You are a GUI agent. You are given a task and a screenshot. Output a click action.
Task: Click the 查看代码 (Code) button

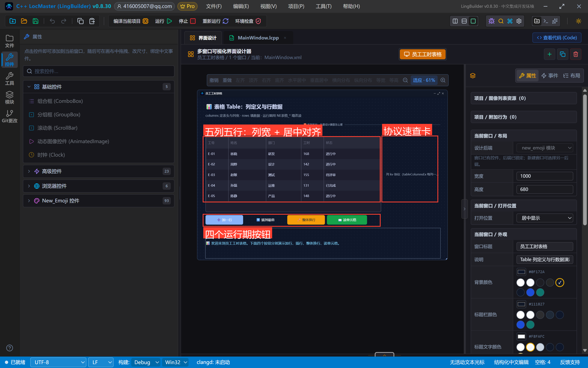[x=557, y=38]
